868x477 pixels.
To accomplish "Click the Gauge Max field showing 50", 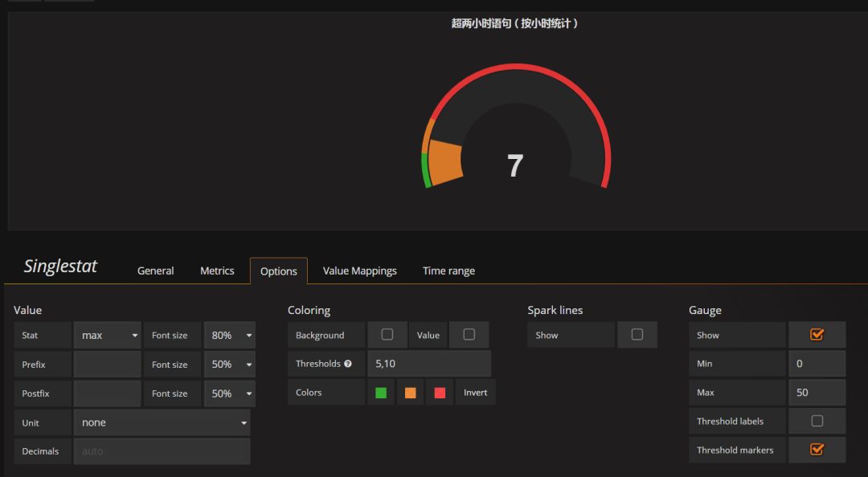I will (817, 393).
